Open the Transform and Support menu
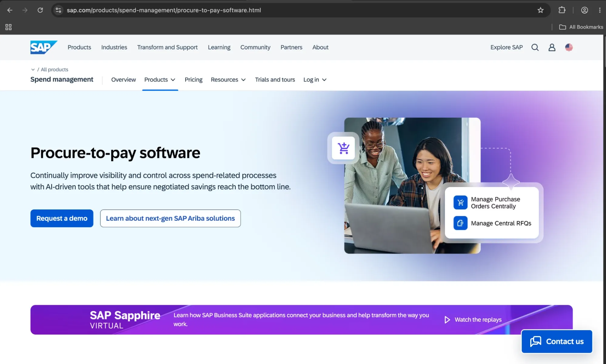Screen dimensions: 606x364 pos(167,47)
